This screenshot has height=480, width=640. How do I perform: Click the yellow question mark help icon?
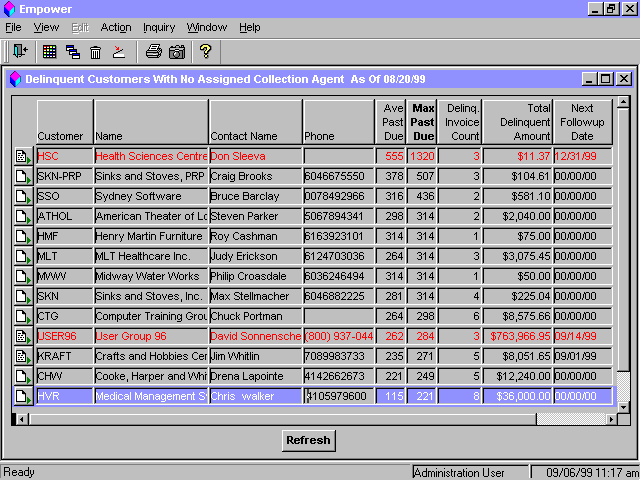pyautogui.click(x=206, y=51)
